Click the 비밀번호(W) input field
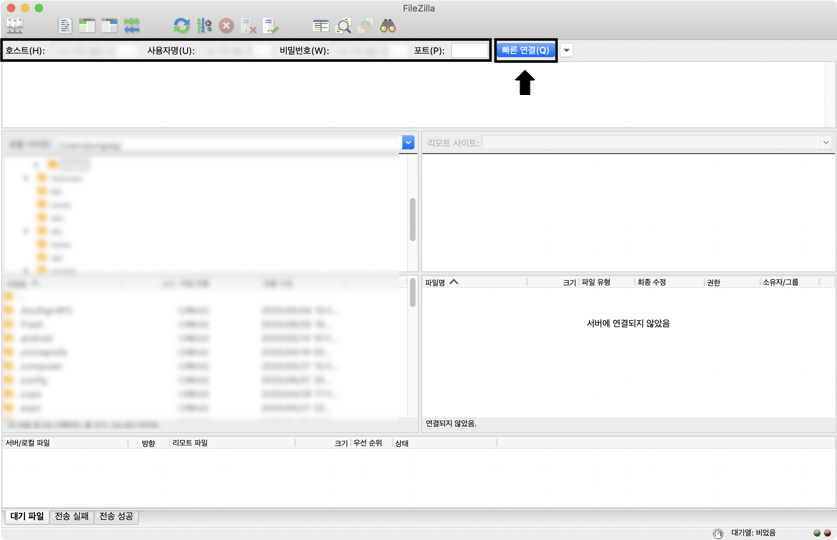The height and width of the screenshot is (540, 837). pos(370,51)
